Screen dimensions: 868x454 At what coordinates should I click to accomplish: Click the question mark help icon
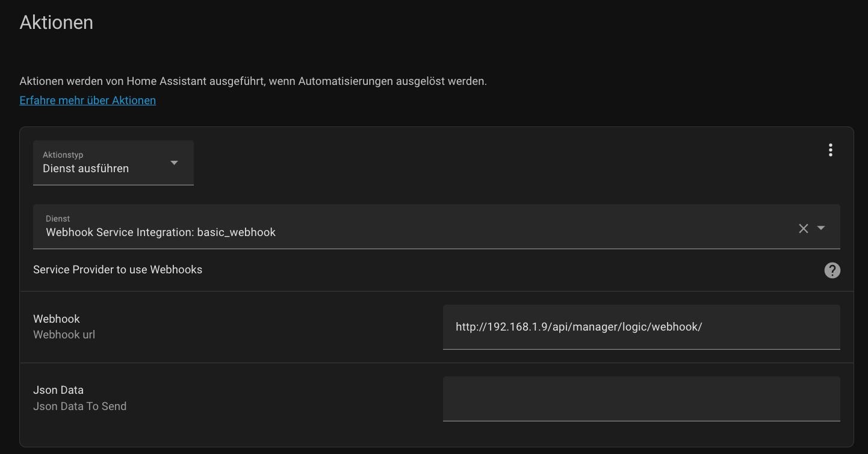[x=832, y=270]
